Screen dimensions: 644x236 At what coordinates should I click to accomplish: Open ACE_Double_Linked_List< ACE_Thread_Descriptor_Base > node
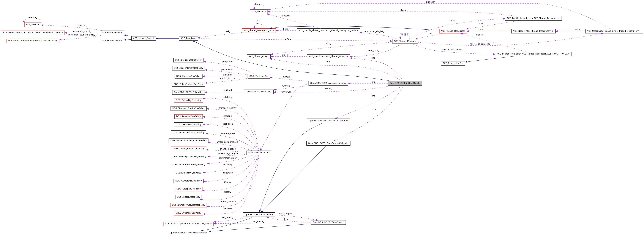328,31
